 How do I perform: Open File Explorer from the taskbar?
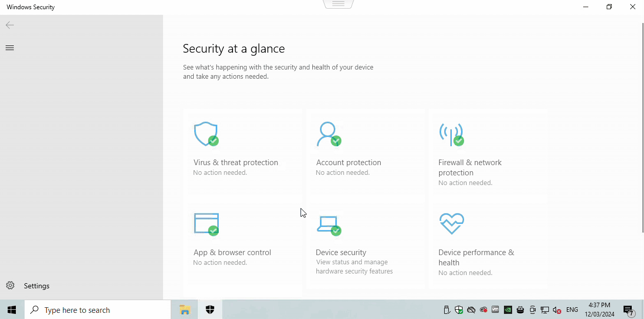(x=185, y=310)
